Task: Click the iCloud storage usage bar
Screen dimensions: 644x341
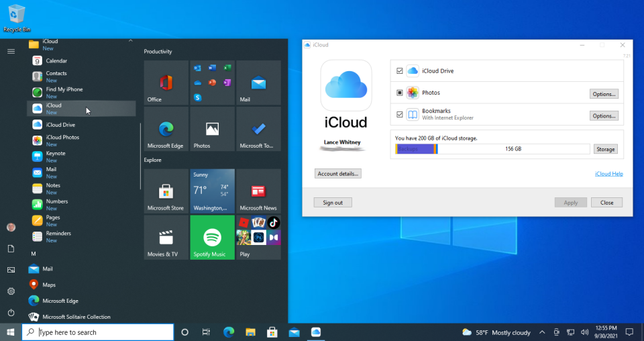Action: [x=492, y=149]
